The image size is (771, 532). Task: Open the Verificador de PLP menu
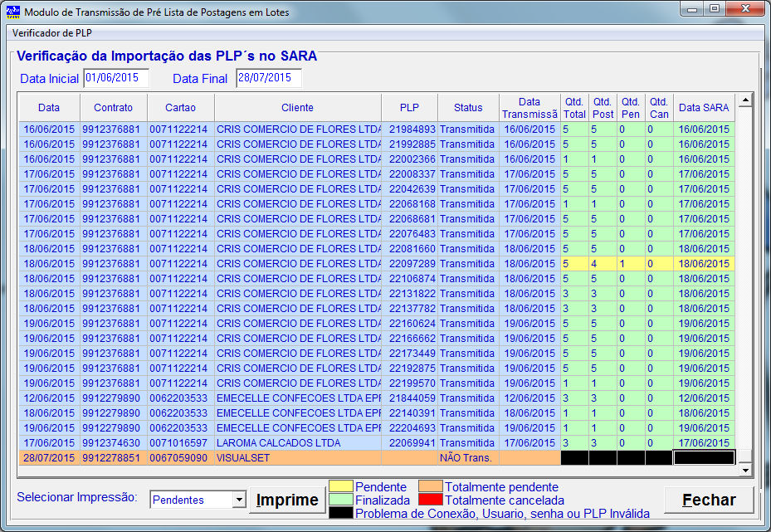tap(52, 33)
